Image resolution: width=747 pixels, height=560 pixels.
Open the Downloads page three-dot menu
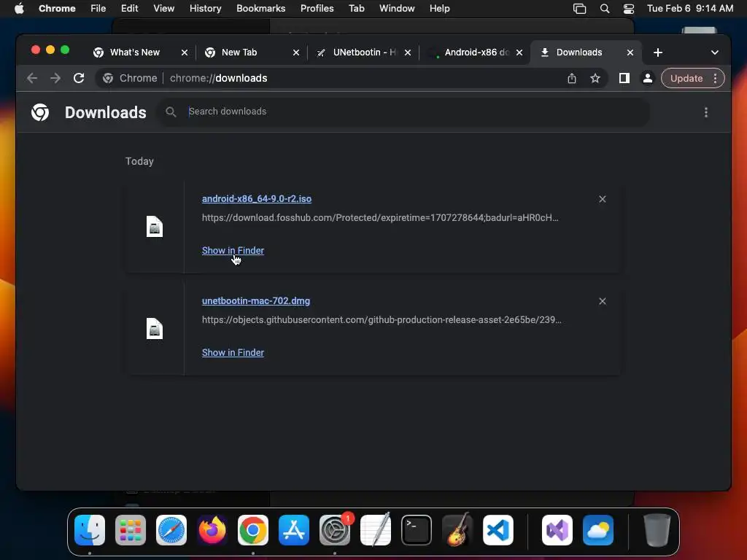(x=706, y=112)
